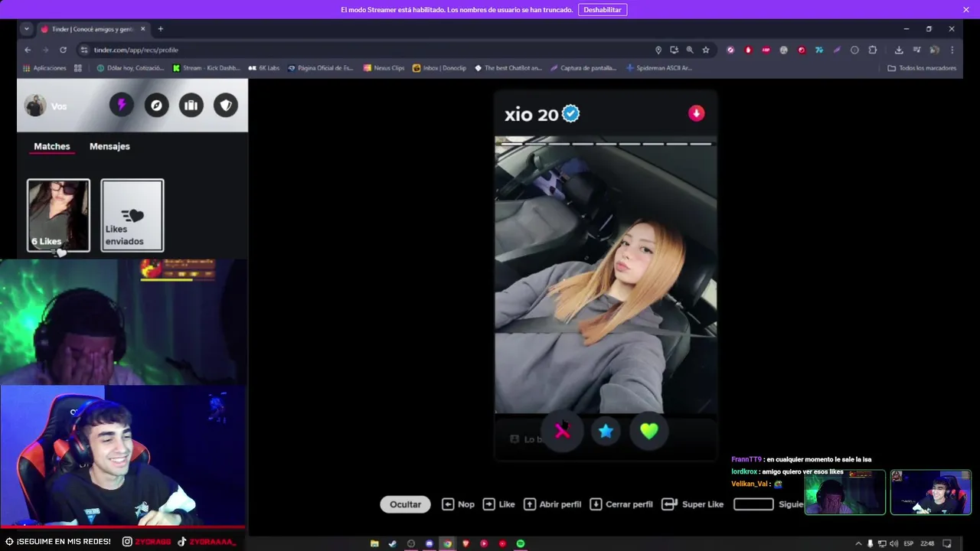Open the browser downloads icon

(x=899, y=50)
